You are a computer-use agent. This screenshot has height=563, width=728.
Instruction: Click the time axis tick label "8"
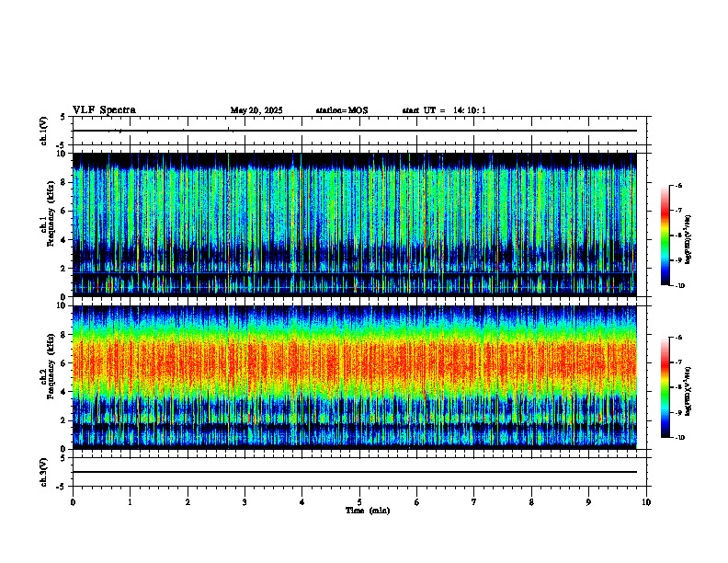(x=531, y=502)
